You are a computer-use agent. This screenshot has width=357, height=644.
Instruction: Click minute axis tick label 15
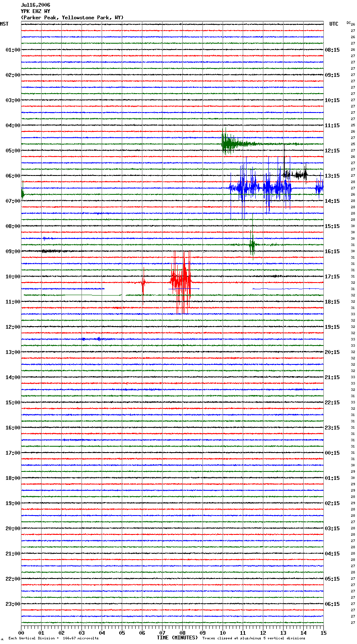(x=323, y=633)
